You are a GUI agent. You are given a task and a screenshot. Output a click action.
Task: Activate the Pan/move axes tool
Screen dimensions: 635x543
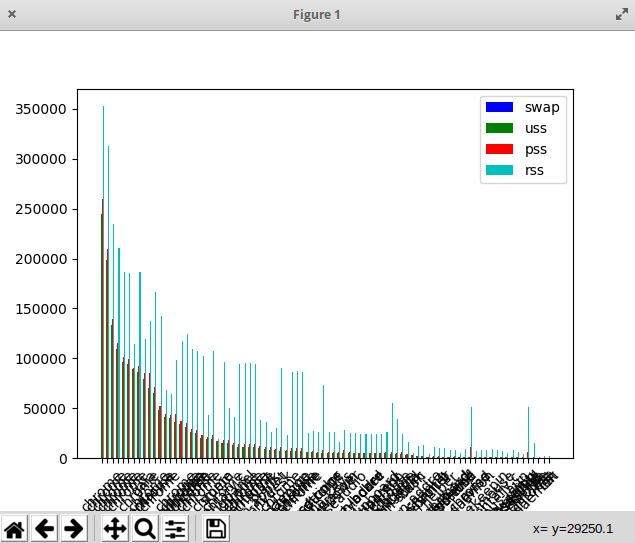[115, 528]
